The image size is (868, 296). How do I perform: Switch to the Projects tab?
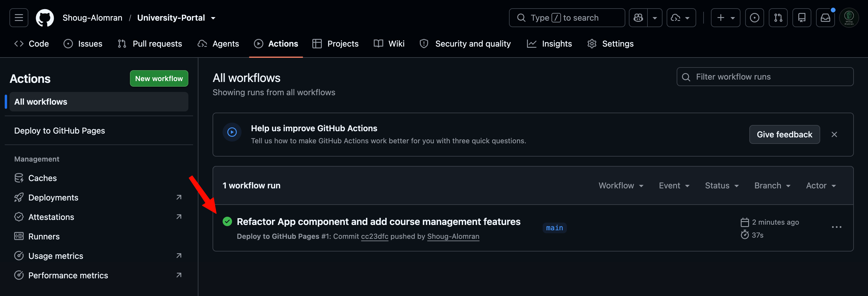(335, 44)
